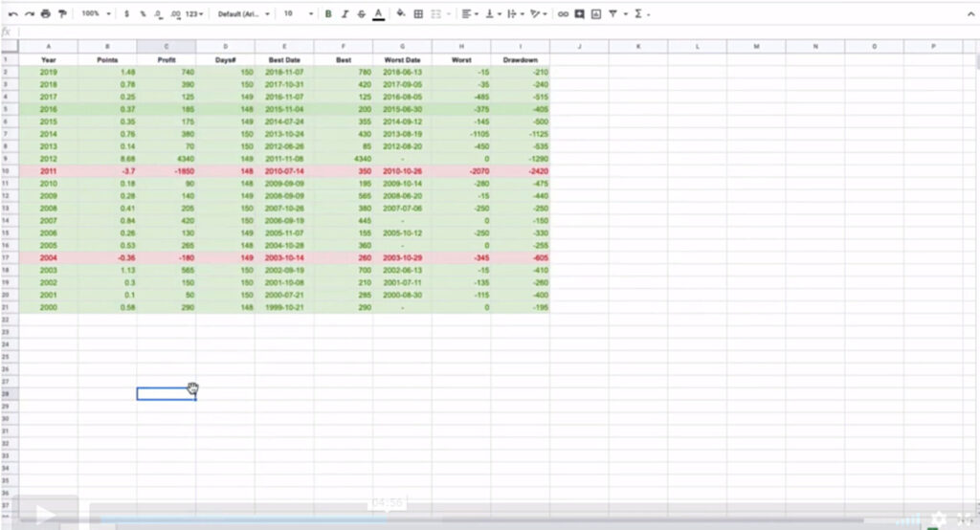Click the Filter funnel icon
Image resolution: width=980 pixels, height=530 pixels.
(x=612, y=13)
